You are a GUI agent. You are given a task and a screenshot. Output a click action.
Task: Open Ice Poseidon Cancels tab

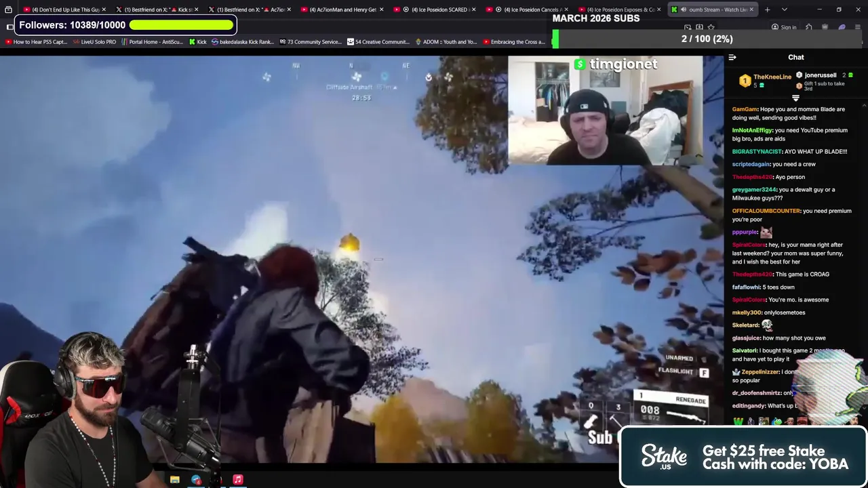pos(528,9)
